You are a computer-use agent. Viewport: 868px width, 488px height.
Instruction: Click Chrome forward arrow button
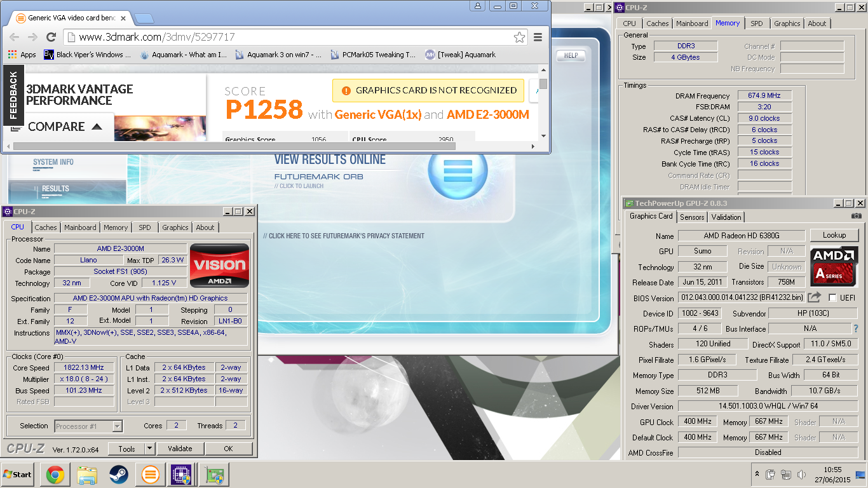[x=33, y=37]
